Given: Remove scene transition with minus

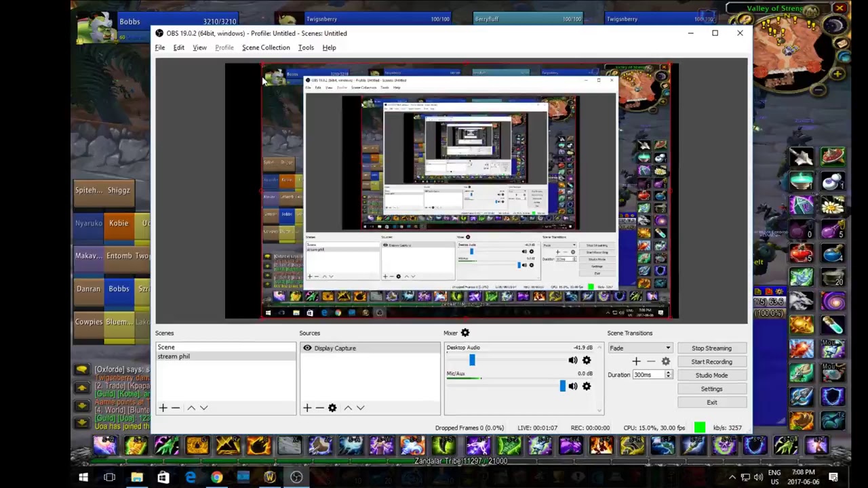Looking at the screenshot, I should [x=651, y=362].
